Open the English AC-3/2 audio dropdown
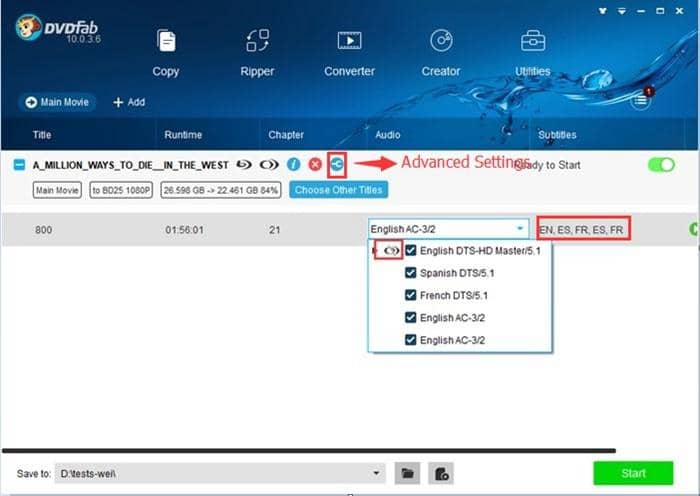Image resolution: width=700 pixels, height=496 pixels. [448, 229]
